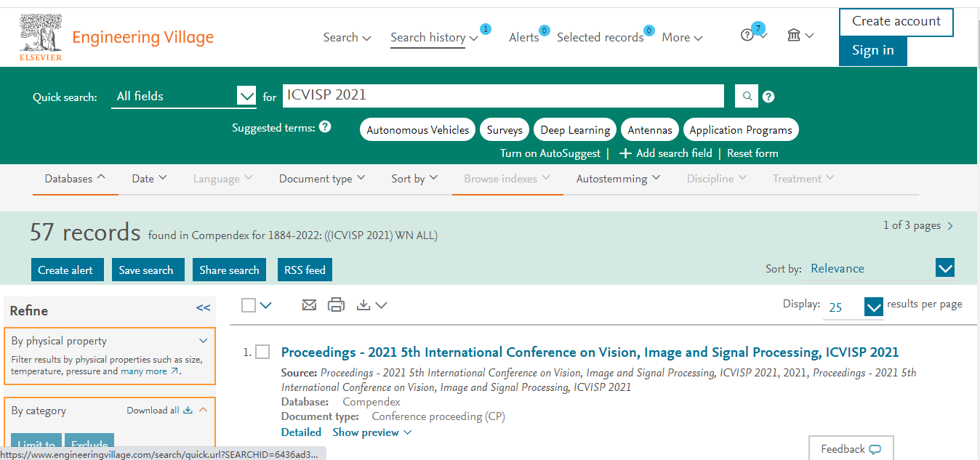This screenshot has height=460, width=980.
Task: Select Autonomous Vehicles suggested term
Action: click(x=418, y=130)
